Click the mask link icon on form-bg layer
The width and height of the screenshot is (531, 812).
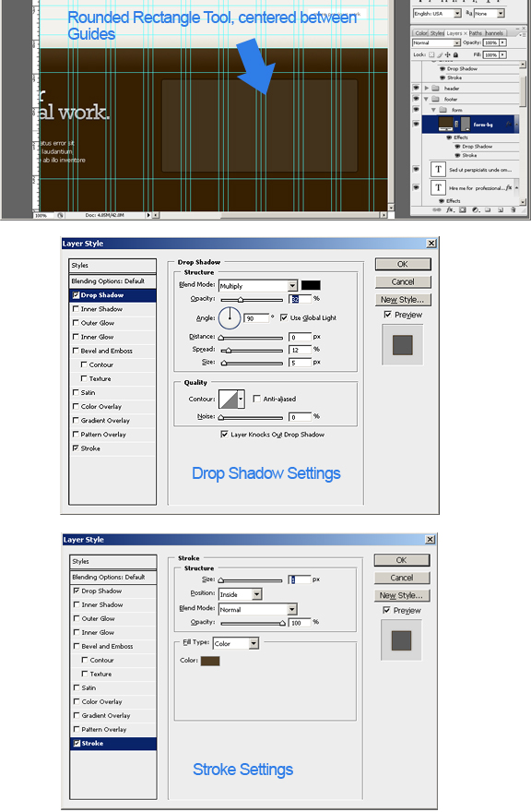456,124
